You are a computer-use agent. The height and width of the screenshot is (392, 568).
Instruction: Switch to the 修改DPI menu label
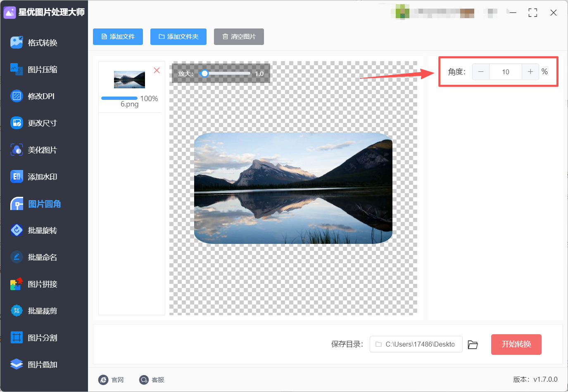[41, 96]
